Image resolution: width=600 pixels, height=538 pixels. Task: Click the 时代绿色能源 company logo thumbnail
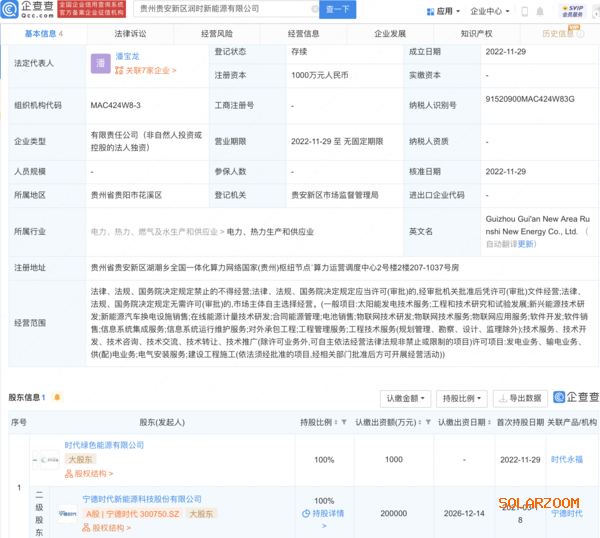47,460
